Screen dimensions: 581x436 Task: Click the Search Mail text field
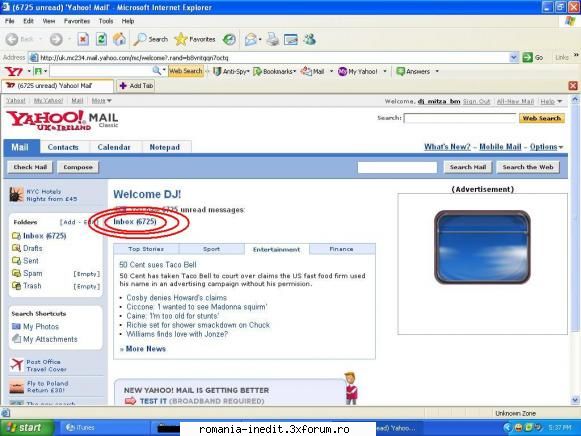[397, 167]
